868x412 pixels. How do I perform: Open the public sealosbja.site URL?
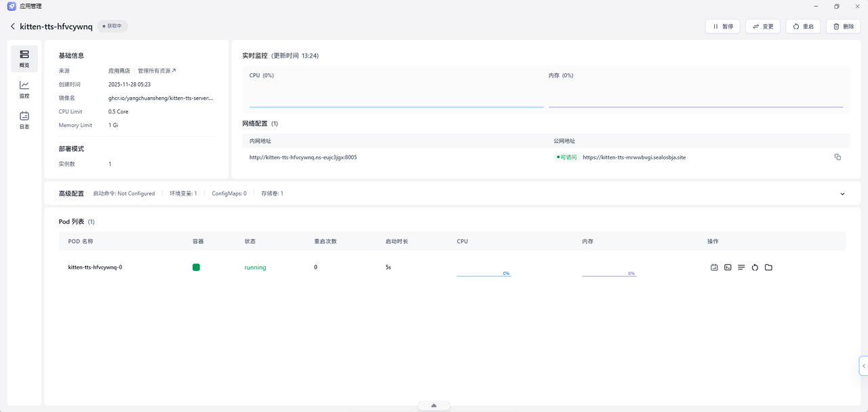(634, 157)
